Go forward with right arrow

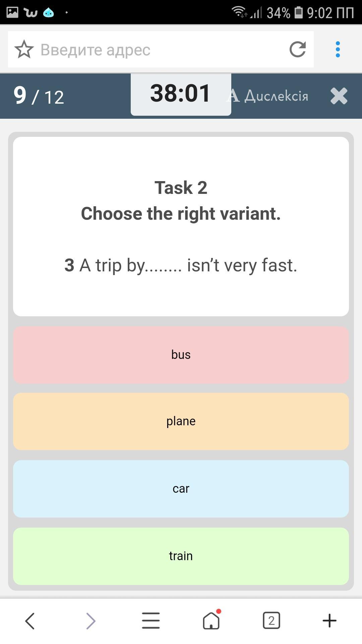point(90,621)
